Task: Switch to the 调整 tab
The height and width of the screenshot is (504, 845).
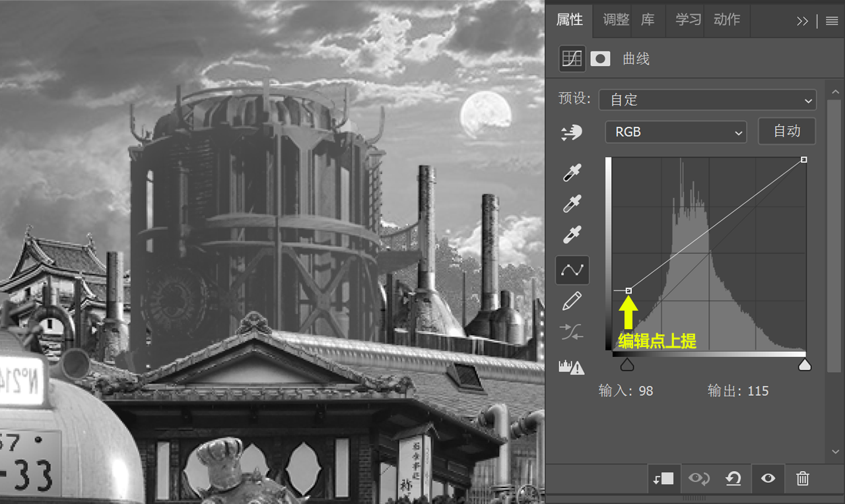Action: pyautogui.click(x=616, y=20)
